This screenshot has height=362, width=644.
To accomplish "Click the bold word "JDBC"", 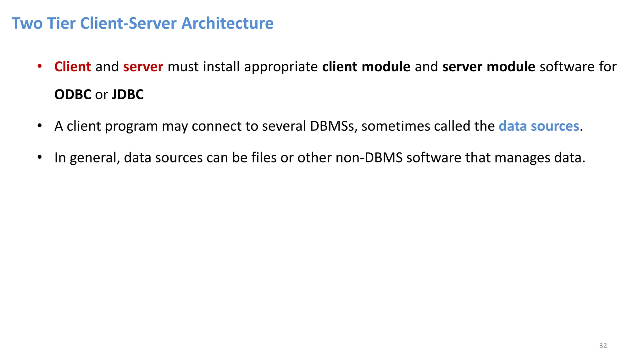I will coord(128,95).
